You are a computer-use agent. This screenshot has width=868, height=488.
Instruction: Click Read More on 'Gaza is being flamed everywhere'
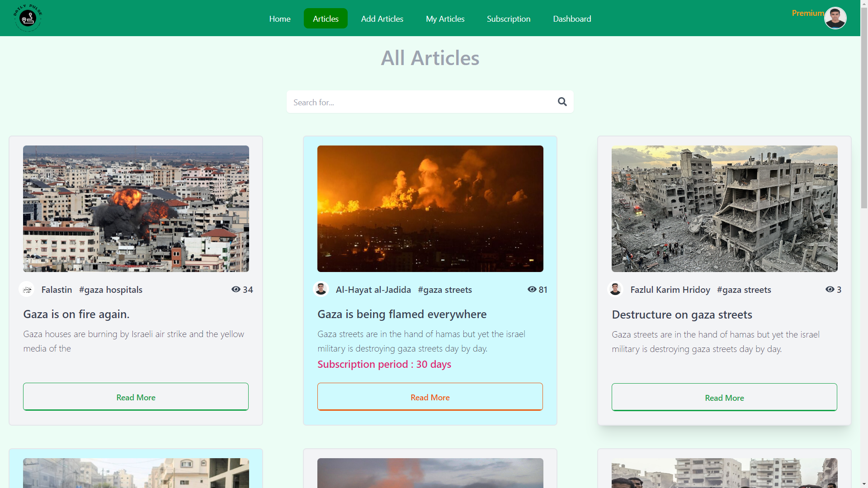point(430,397)
